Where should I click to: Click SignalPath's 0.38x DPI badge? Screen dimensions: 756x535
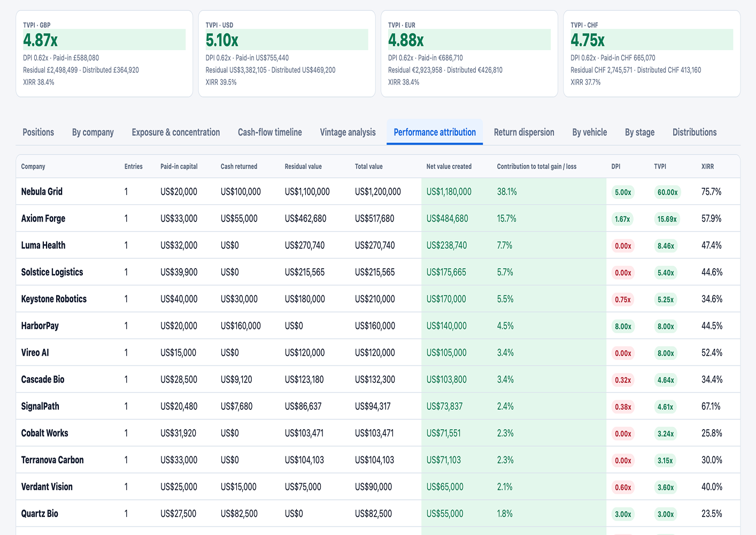pyautogui.click(x=623, y=406)
